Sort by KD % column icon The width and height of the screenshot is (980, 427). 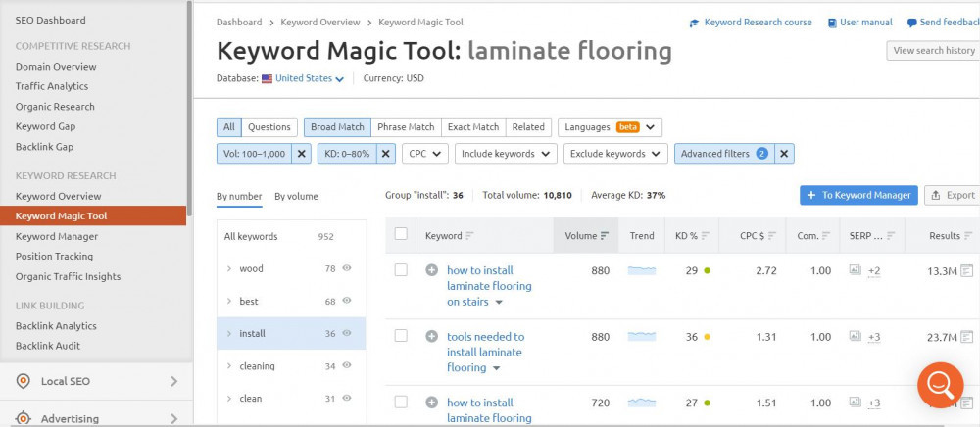tap(705, 236)
